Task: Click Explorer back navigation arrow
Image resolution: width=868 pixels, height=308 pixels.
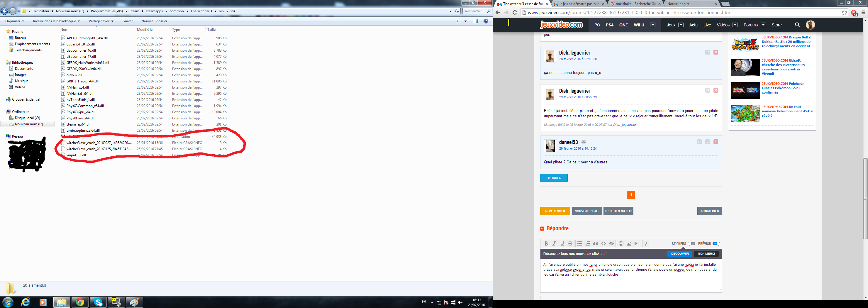Action: point(4,11)
